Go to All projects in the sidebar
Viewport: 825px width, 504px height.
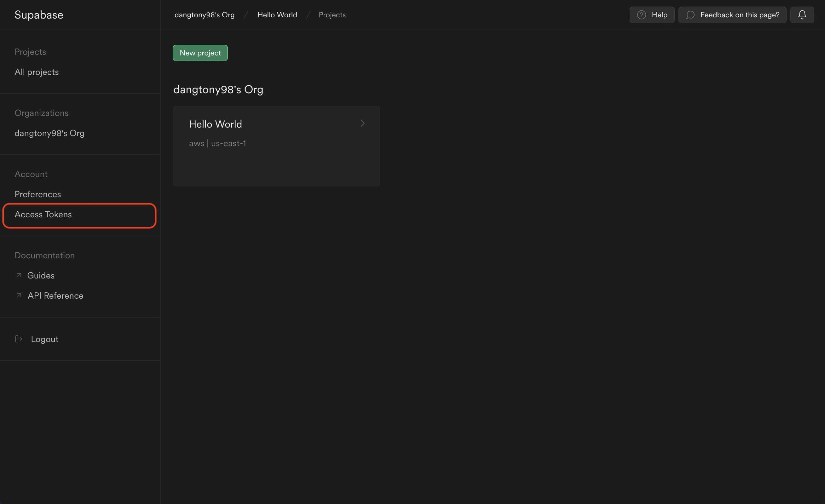click(37, 72)
